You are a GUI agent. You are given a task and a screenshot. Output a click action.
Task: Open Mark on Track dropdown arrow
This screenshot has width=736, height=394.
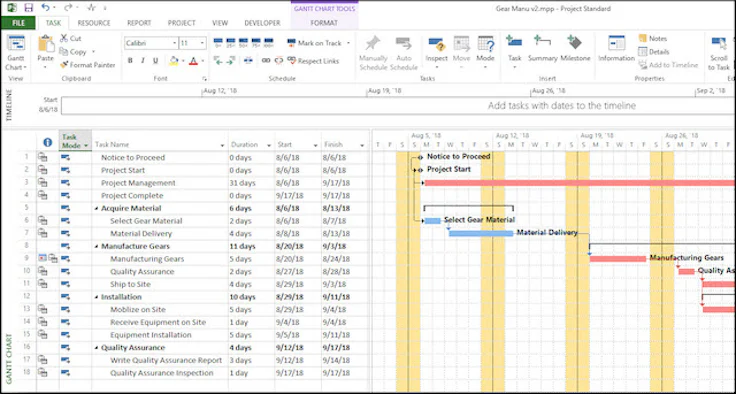348,43
